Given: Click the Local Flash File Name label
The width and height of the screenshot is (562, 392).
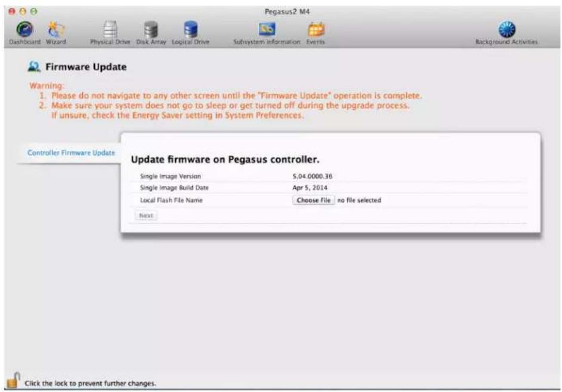Looking at the screenshot, I should pyautogui.click(x=171, y=200).
